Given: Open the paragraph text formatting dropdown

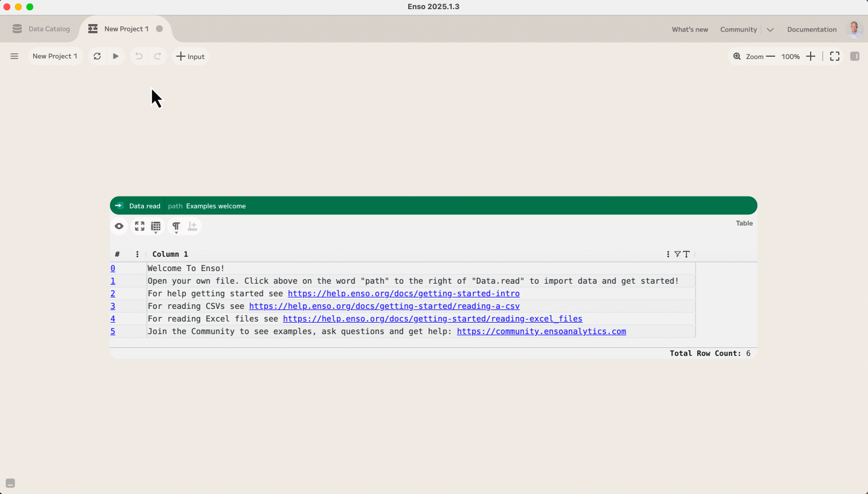Looking at the screenshot, I should point(176,227).
